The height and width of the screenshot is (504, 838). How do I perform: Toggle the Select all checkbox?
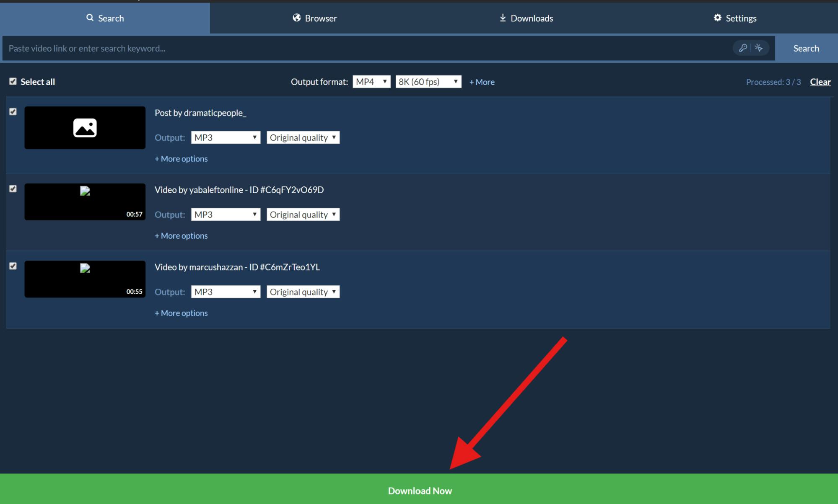coord(13,81)
